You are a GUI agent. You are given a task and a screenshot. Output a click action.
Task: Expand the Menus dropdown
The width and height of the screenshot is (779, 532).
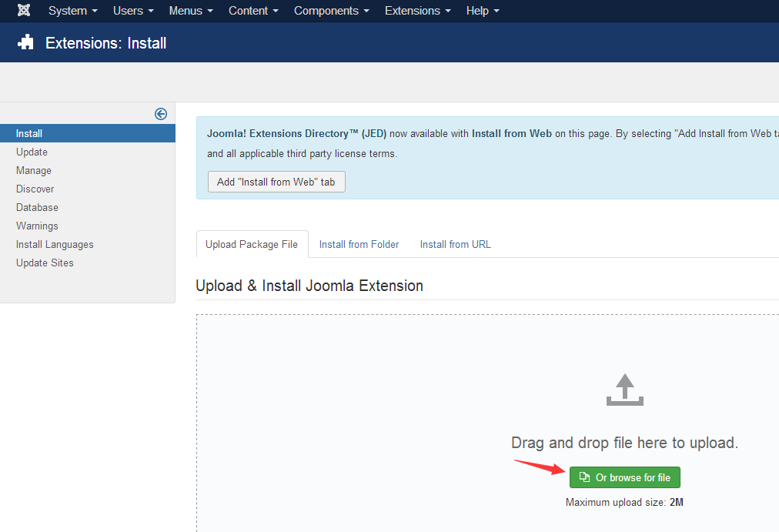point(191,11)
